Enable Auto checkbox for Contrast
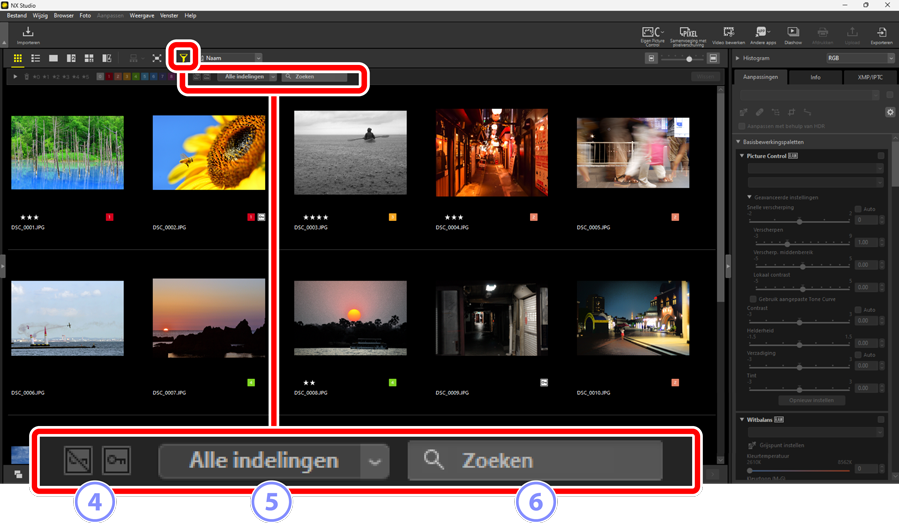 point(858,310)
